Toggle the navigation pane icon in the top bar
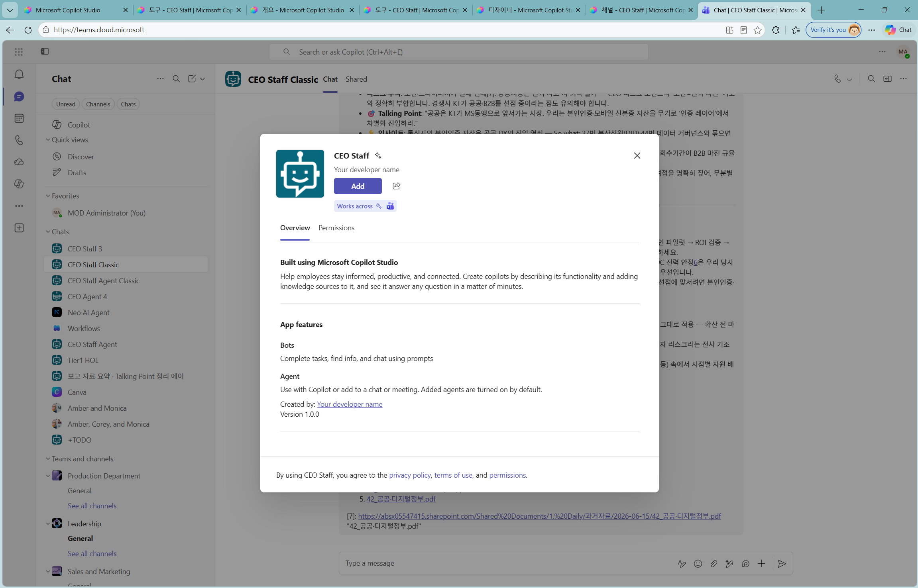Screen dimensions: 918x588 45,51
